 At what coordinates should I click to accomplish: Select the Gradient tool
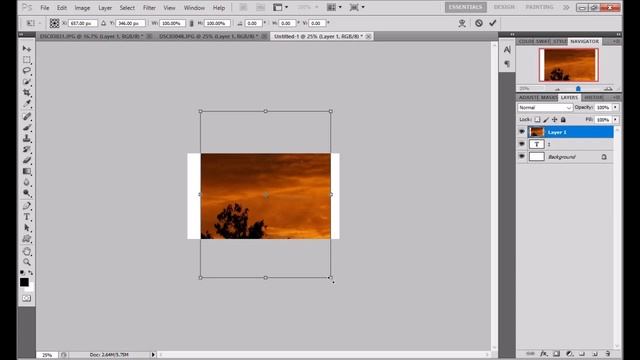[27, 171]
